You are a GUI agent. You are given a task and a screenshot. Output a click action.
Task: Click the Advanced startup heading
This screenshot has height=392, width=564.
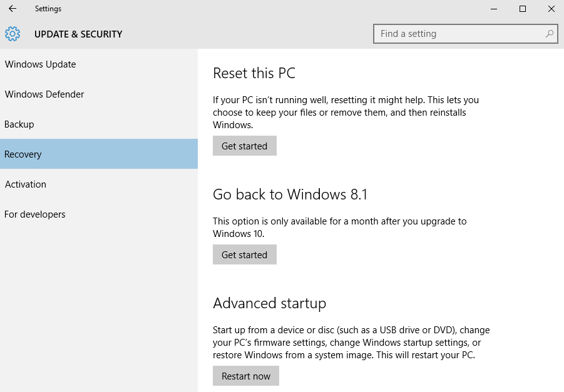tap(269, 303)
